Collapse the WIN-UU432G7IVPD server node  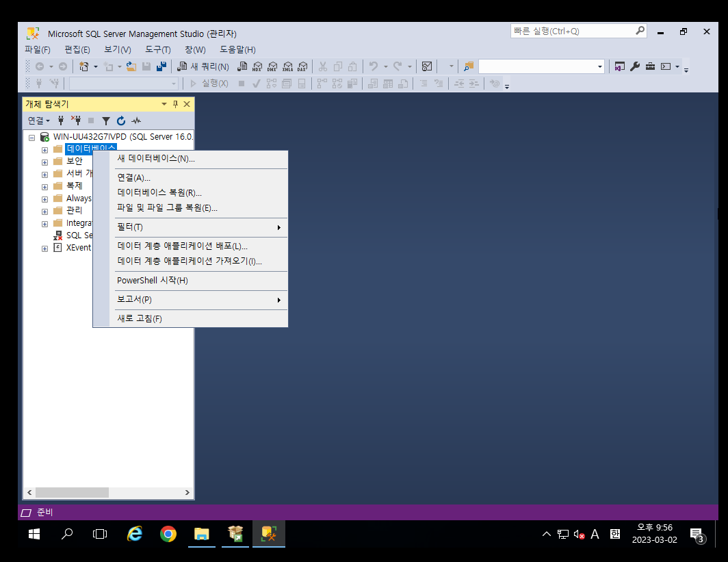pos(31,138)
